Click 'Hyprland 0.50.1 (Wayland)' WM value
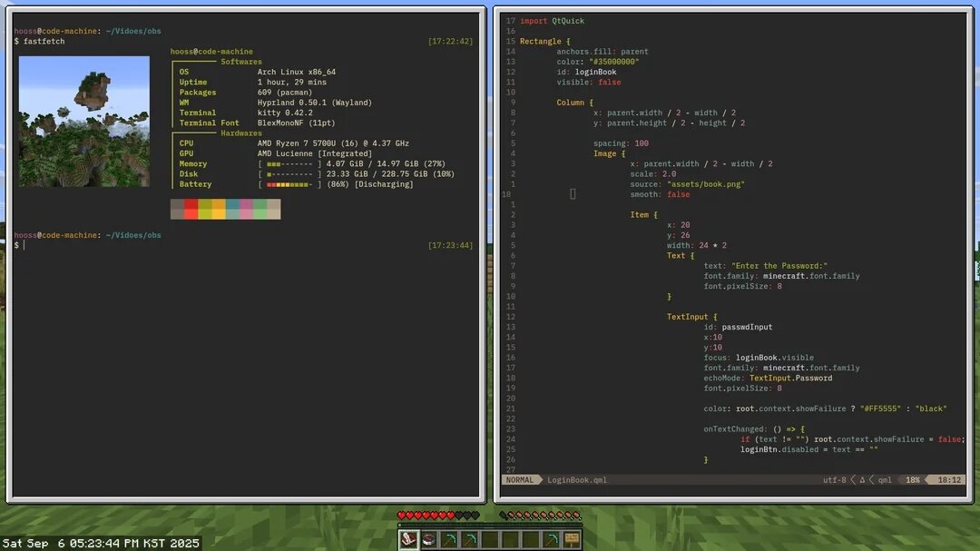This screenshot has height=551, width=980. point(314,103)
